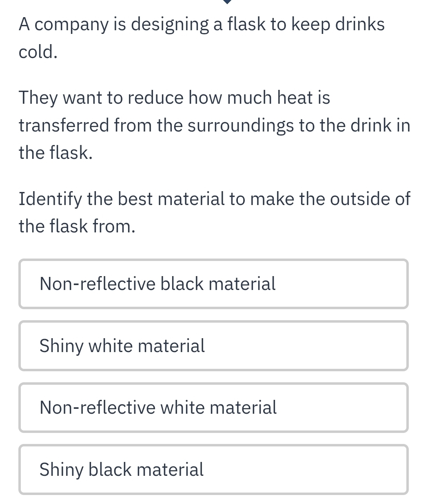Click the "They want to reduce" line

point(174,98)
